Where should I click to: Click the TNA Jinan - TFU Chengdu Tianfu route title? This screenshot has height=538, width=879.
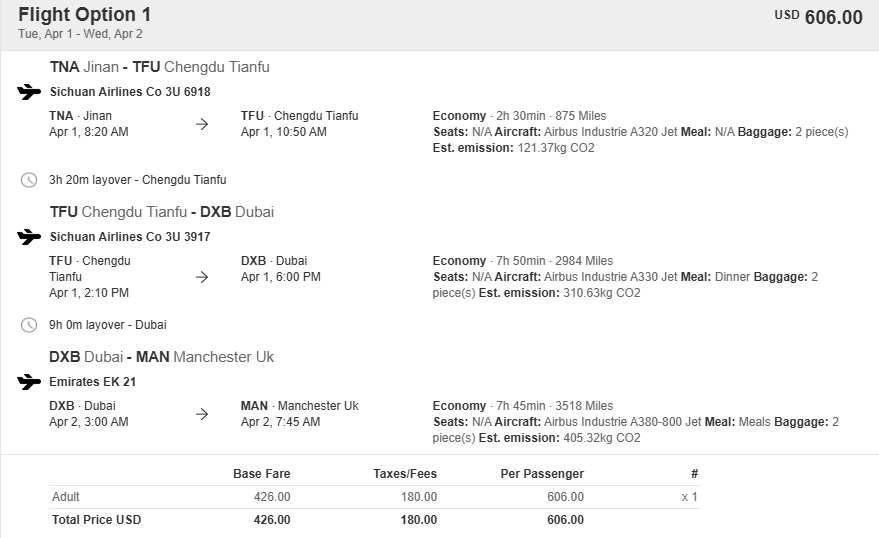(159, 67)
